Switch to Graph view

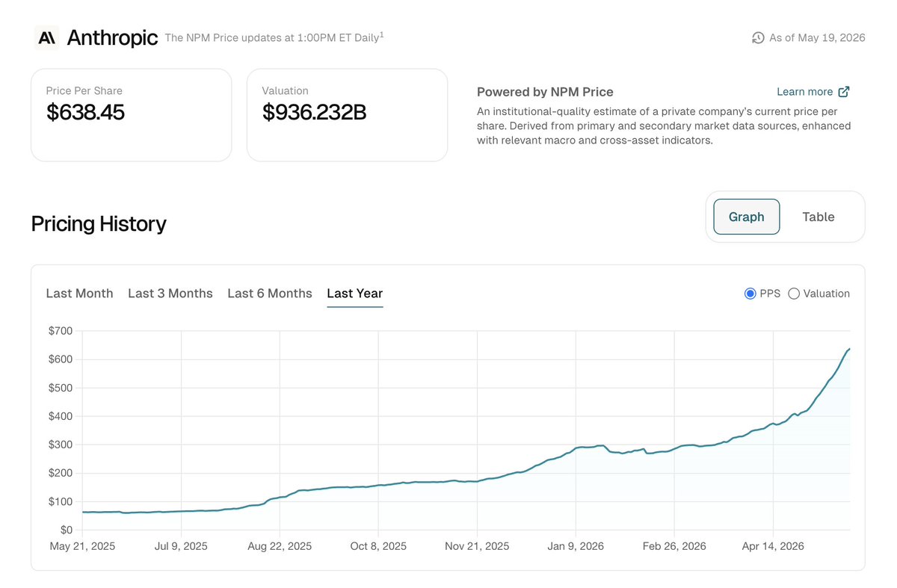point(746,217)
